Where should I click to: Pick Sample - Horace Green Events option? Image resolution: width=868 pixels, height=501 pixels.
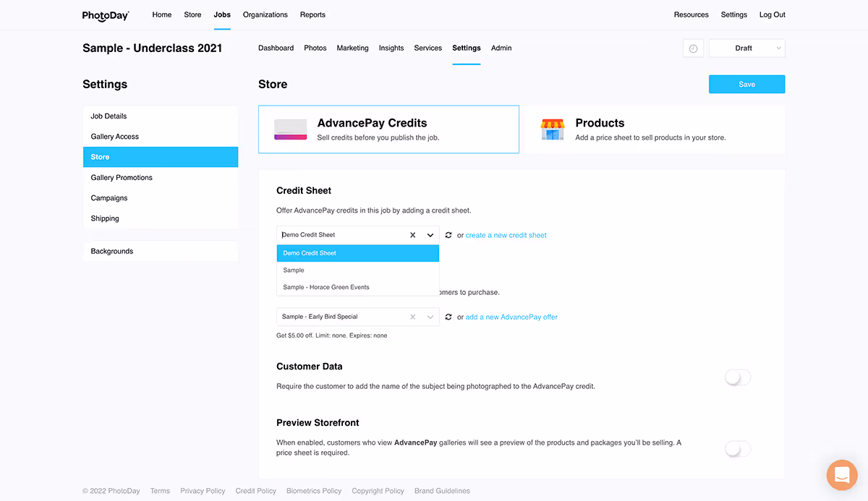(x=358, y=287)
